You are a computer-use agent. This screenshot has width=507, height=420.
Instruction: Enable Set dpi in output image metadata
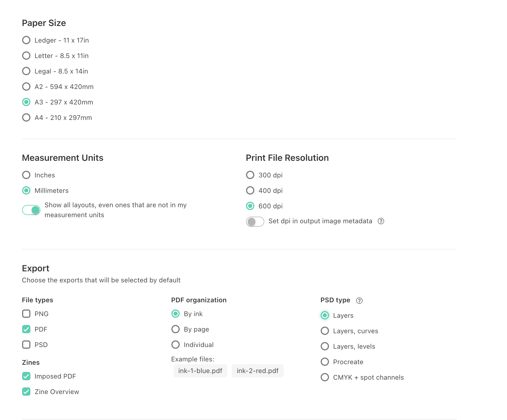pos(255,221)
